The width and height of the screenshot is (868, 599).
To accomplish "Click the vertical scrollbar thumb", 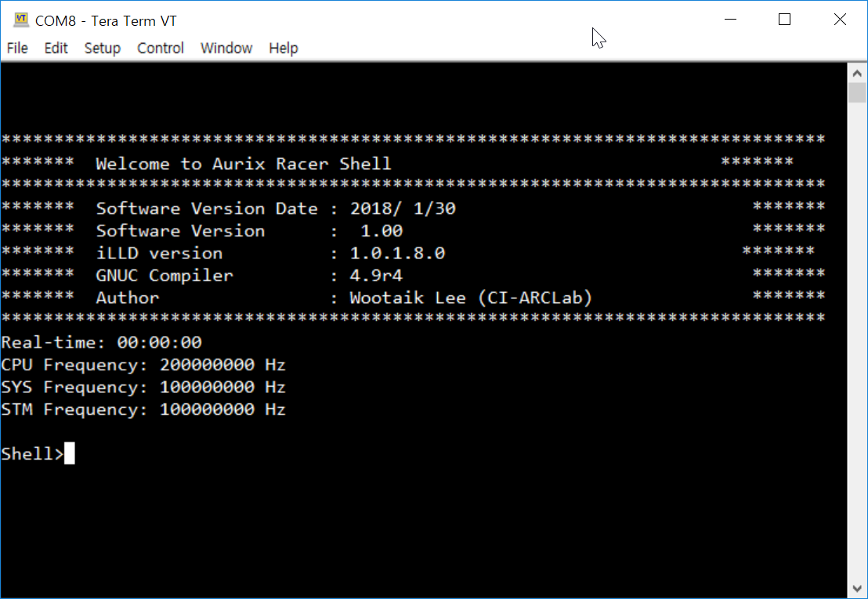I will point(857,92).
